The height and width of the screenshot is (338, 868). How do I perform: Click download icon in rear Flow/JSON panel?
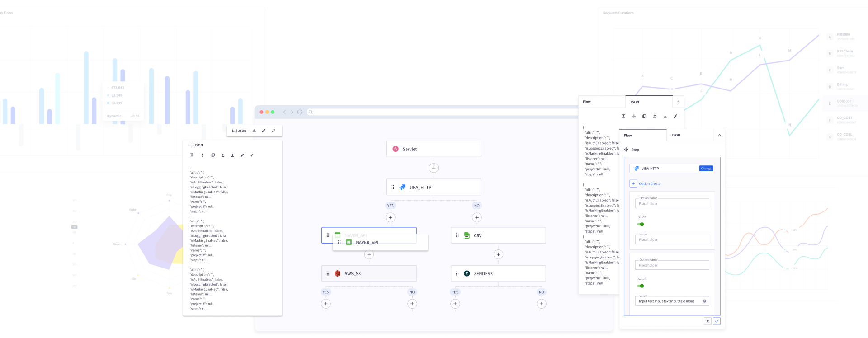pyautogui.click(x=665, y=116)
